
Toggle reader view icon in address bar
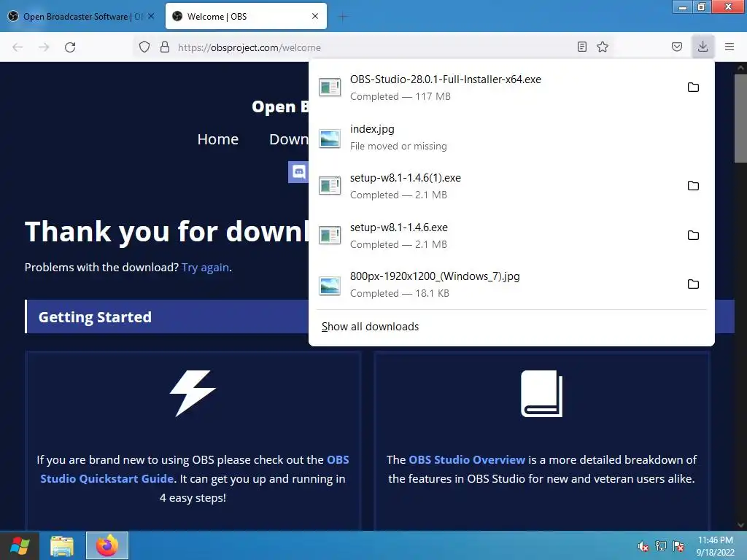point(581,47)
